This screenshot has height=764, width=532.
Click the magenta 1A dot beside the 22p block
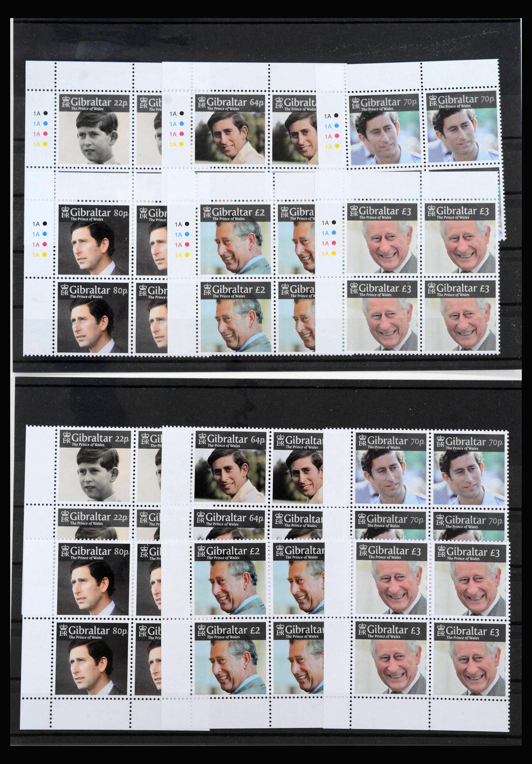point(45,134)
